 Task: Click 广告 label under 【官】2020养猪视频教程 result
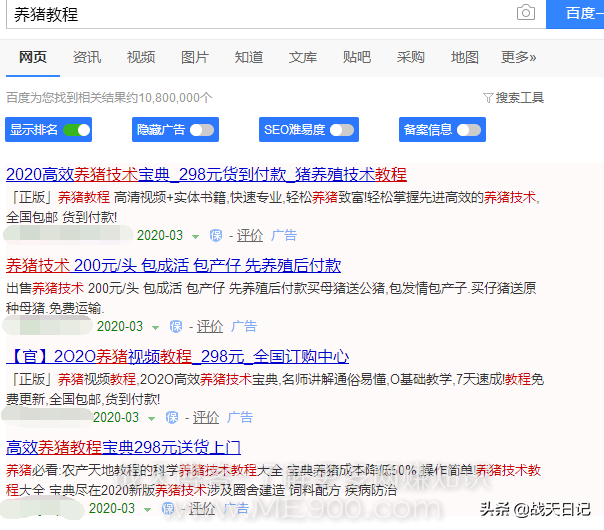pos(240,418)
